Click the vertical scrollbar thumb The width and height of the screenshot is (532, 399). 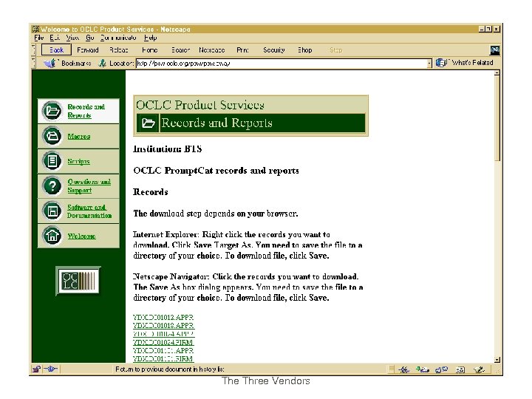click(497, 119)
